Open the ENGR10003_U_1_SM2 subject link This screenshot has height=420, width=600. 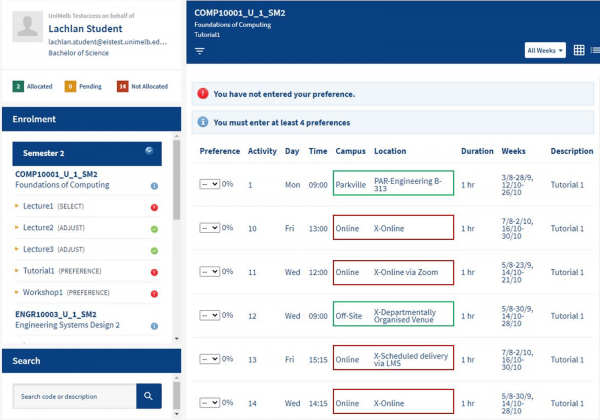tap(56, 314)
